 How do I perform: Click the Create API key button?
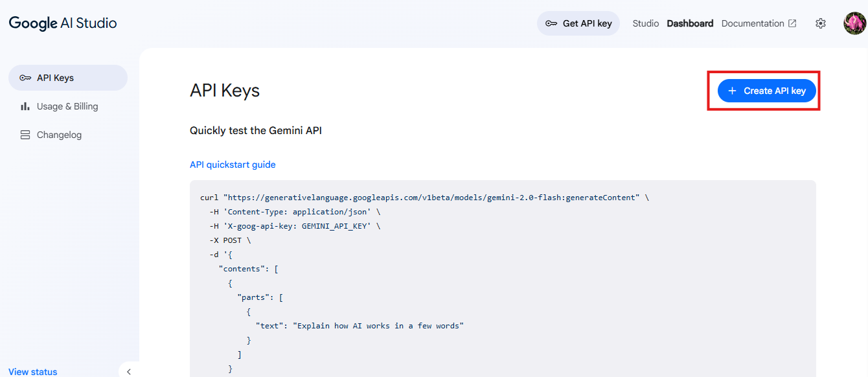click(767, 91)
